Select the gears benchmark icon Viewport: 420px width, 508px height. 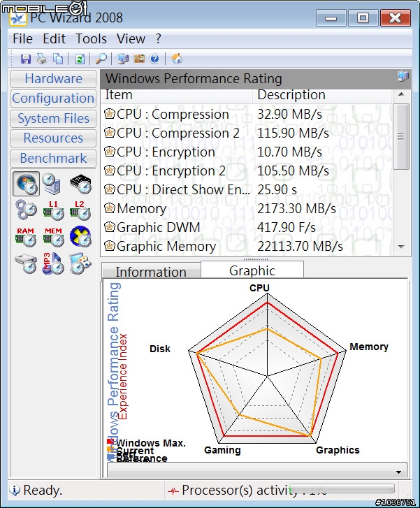(x=27, y=210)
